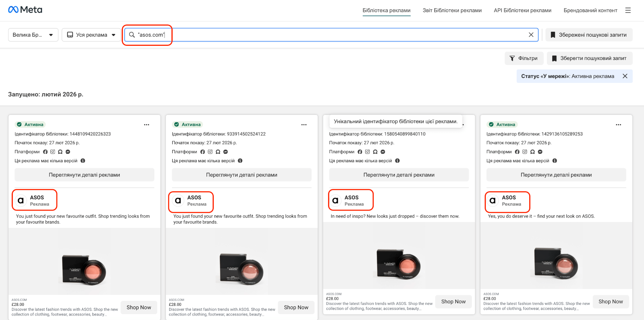Viewport: 644px width, 320px height.
Task: Click versions info icon on ad 1448109420226323
Action: pyautogui.click(x=83, y=160)
